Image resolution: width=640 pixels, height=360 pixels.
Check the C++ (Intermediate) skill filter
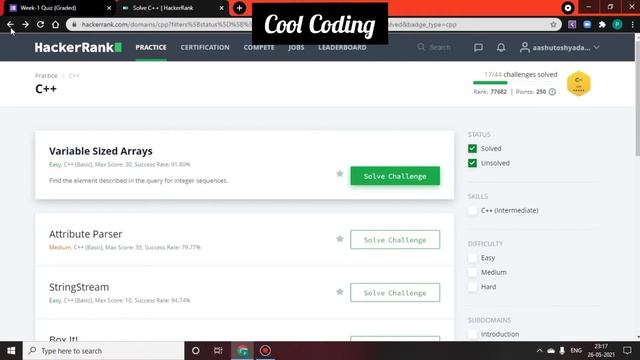pyautogui.click(x=472, y=211)
